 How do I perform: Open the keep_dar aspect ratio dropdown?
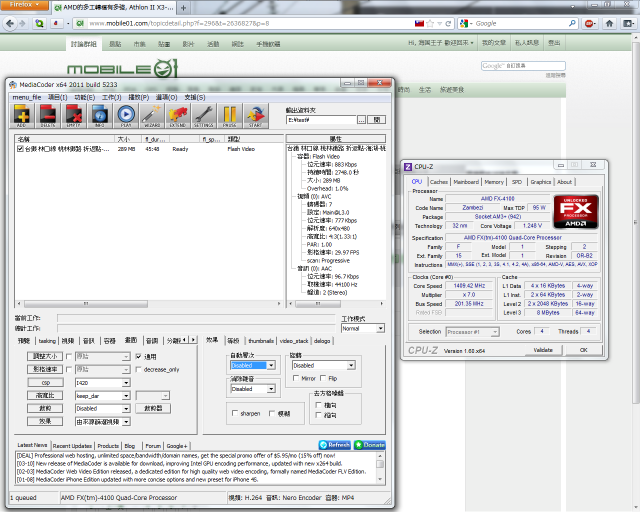103,396
